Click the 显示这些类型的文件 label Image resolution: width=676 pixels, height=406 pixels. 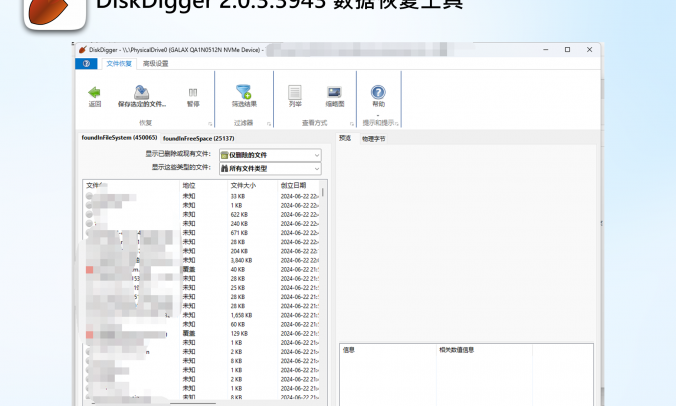point(181,167)
